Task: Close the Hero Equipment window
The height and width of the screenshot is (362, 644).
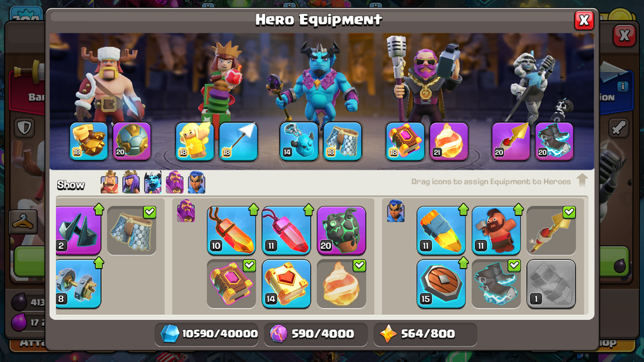Action: pyautogui.click(x=584, y=20)
